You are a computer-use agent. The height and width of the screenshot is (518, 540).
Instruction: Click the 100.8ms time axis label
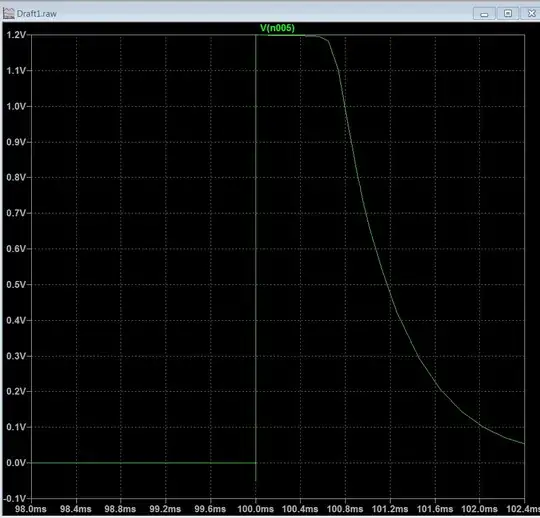pyautogui.click(x=345, y=509)
